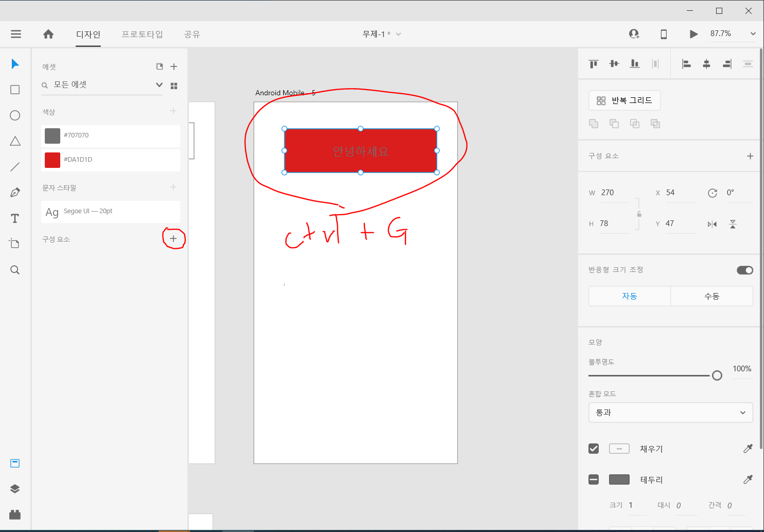Select the Zoom magnifier tool
The width and height of the screenshot is (764, 532).
click(x=15, y=270)
